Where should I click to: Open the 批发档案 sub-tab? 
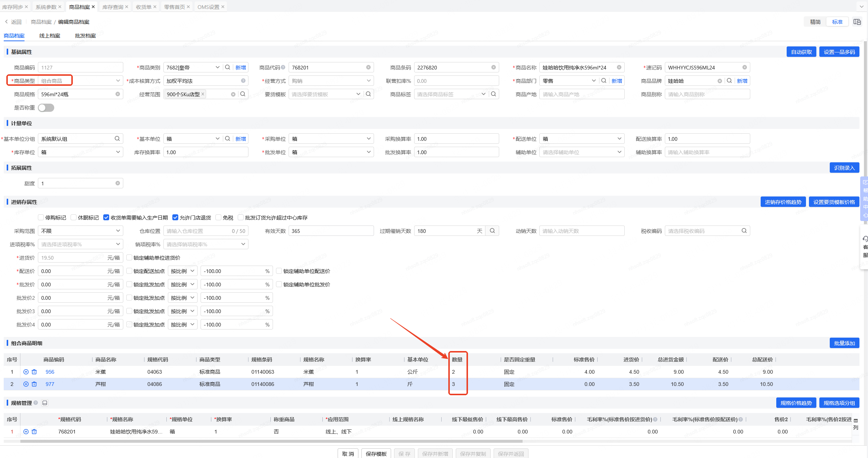tap(85, 36)
